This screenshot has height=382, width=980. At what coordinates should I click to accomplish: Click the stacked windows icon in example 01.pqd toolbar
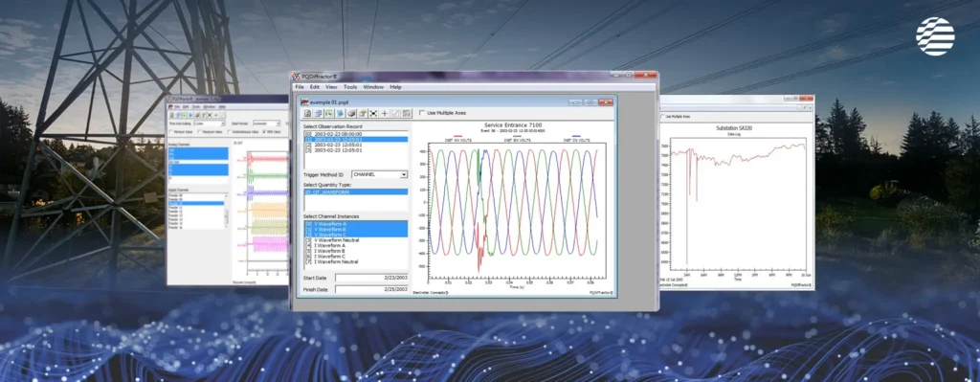(318, 113)
